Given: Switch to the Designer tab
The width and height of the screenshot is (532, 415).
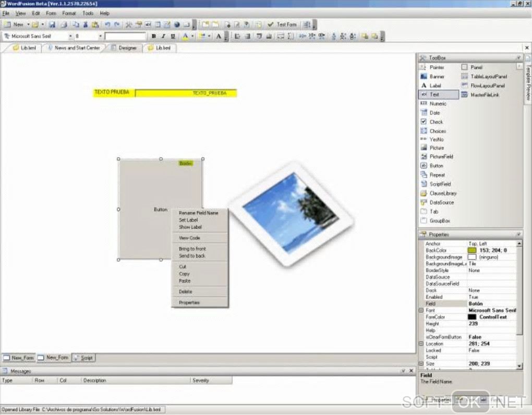Looking at the screenshot, I should pyautogui.click(x=124, y=48).
